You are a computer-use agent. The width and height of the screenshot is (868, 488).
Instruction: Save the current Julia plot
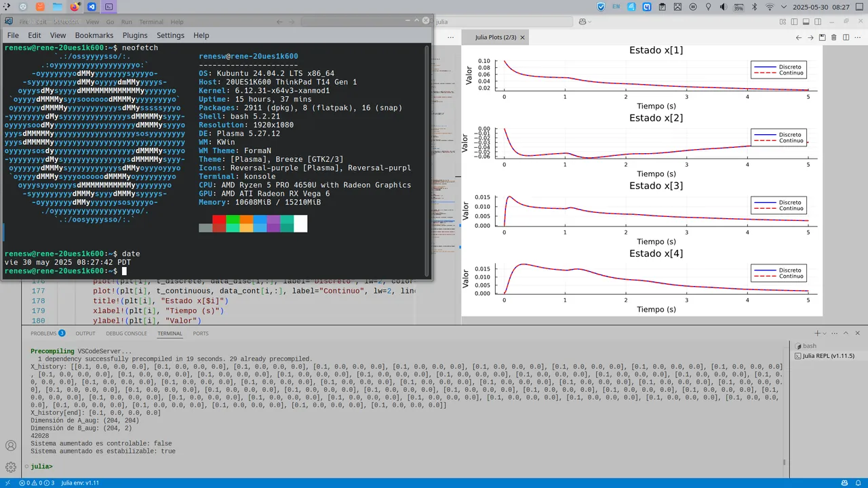pyautogui.click(x=822, y=37)
